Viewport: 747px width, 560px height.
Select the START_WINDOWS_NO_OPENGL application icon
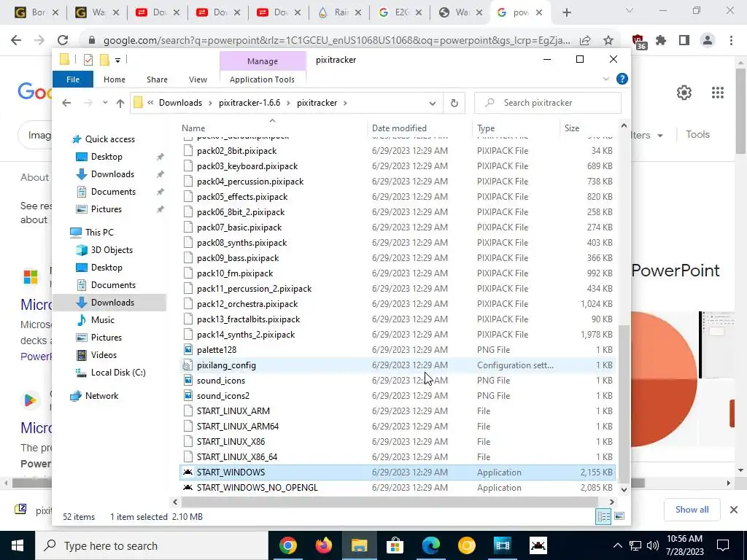[188, 488]
